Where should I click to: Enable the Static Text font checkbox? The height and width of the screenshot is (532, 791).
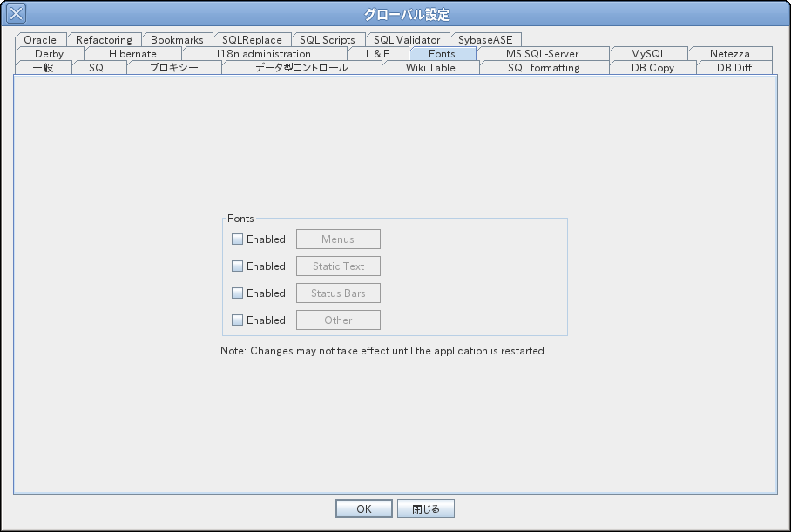[x=237, y=266]
